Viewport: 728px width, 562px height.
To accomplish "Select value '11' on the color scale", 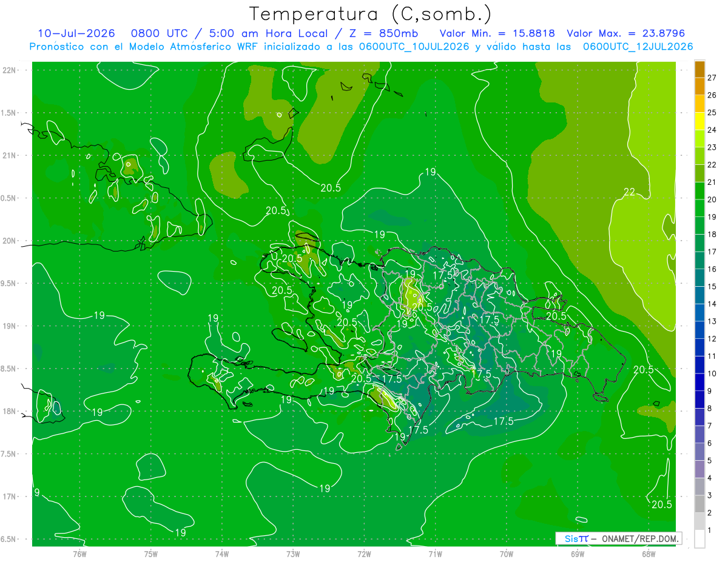I will point(712,356).
